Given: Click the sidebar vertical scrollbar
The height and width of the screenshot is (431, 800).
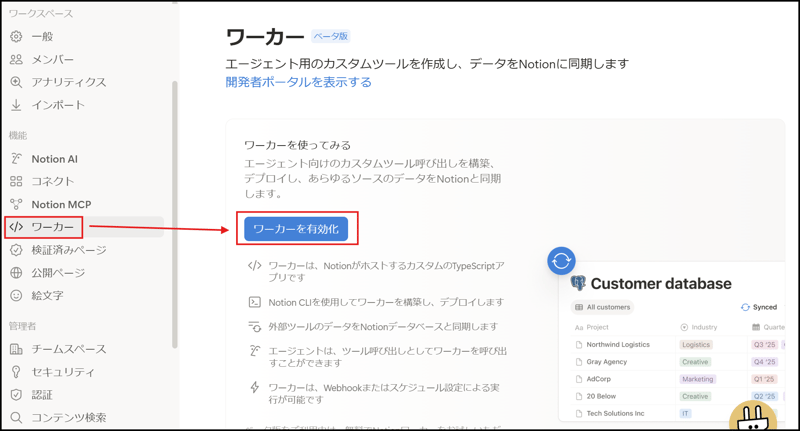Looking at the screenshot, I should pyautogui.click(x=175, y=214).
